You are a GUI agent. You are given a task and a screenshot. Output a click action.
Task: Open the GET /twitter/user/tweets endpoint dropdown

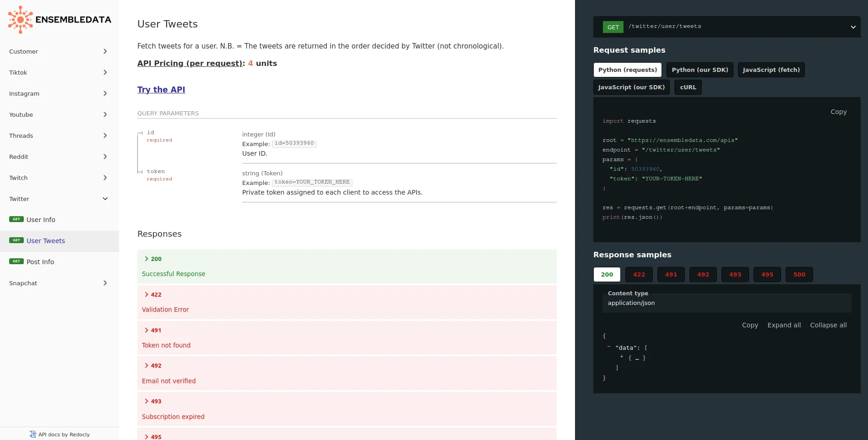click(x=727, y=27)
